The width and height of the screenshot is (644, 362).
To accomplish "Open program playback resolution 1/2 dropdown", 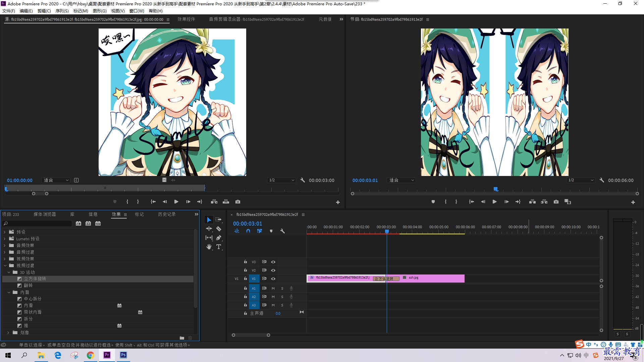I will pos(581,180).
